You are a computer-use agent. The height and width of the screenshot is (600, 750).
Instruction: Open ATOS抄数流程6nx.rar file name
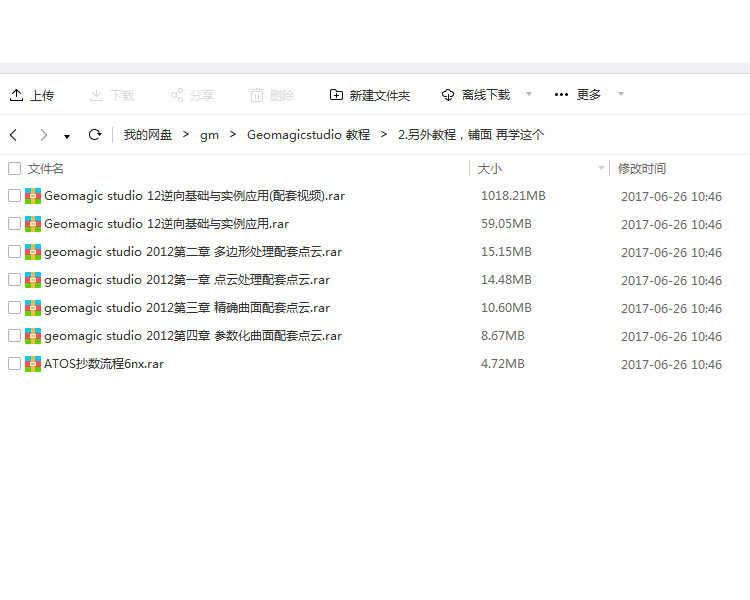(x=104, y=364)
